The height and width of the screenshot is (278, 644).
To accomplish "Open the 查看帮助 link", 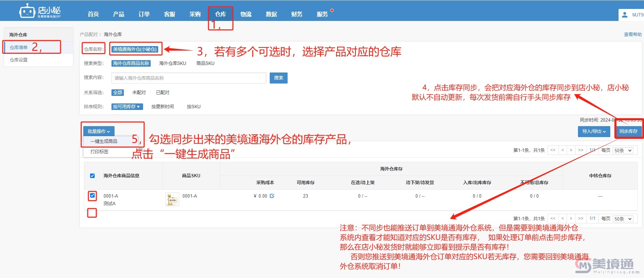I will click(633, 34).
